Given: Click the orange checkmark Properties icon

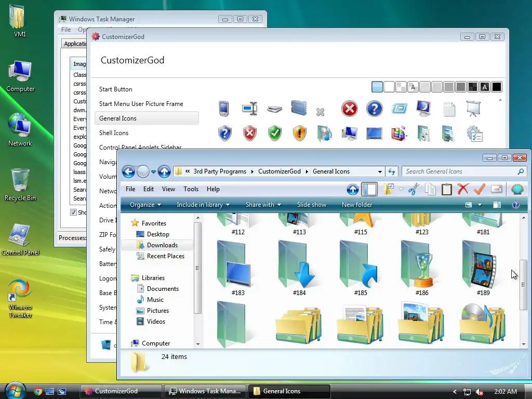Looking at the screenshot, I should [x=480, y=189].
